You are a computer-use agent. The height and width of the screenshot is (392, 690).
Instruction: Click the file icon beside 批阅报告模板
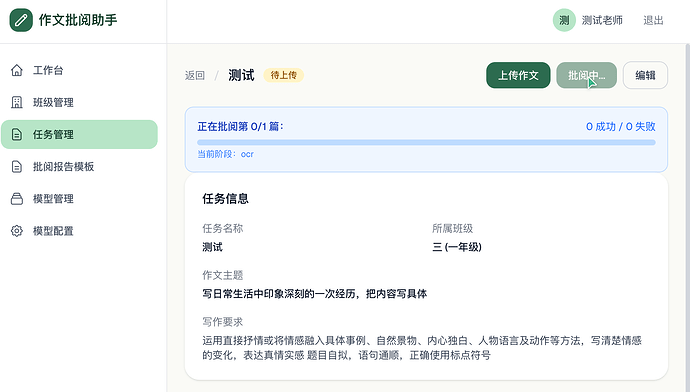coord(17,167)
